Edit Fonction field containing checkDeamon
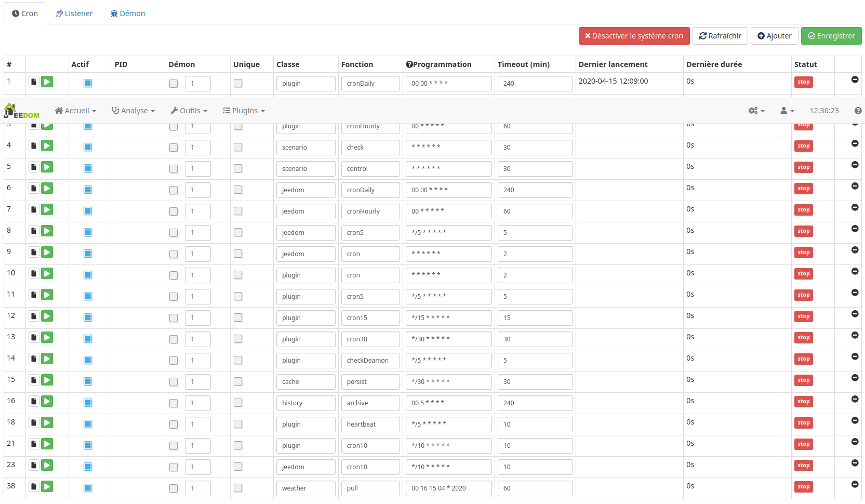This screenshot has height=504, width=865. [370, 361]
